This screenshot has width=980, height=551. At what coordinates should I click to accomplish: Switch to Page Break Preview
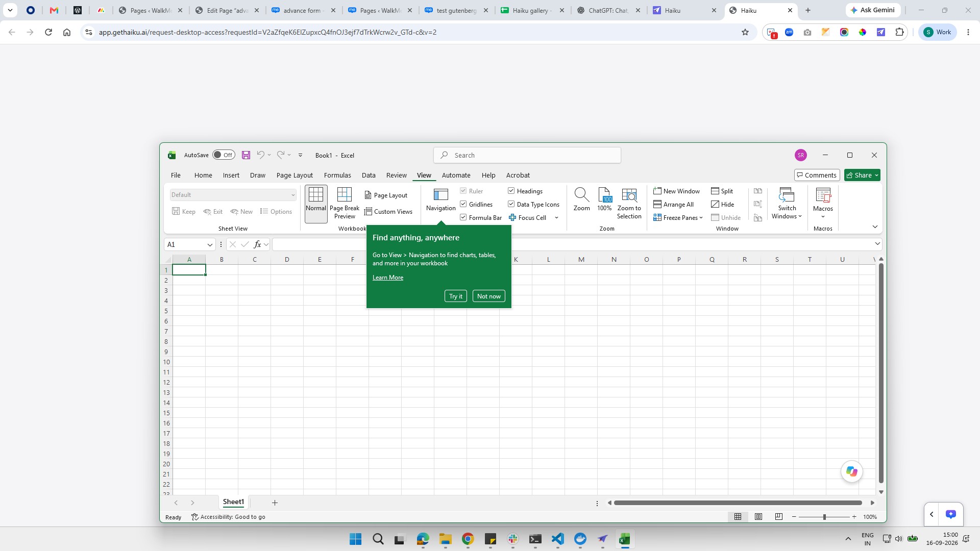pos(345,203)
